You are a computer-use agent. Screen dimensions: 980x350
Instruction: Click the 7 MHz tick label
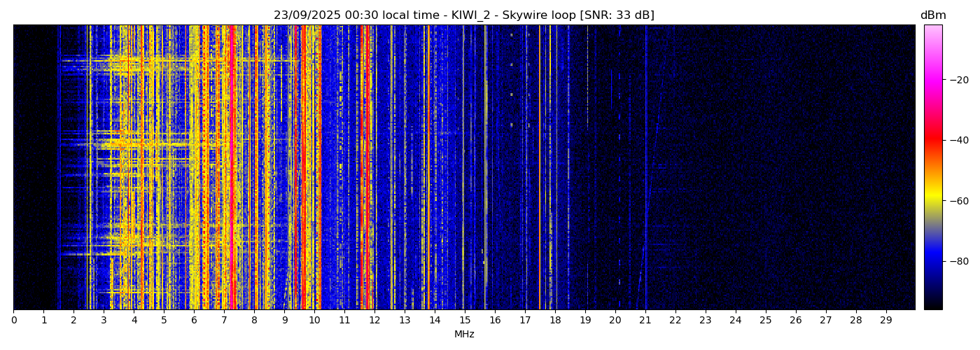[x=224, y=321]
